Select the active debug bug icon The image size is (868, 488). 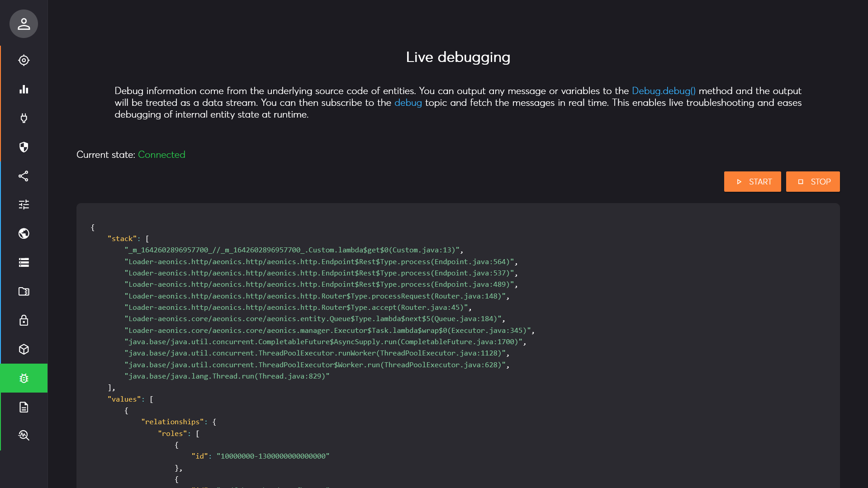pyautogui.click(x=23, y=379)
